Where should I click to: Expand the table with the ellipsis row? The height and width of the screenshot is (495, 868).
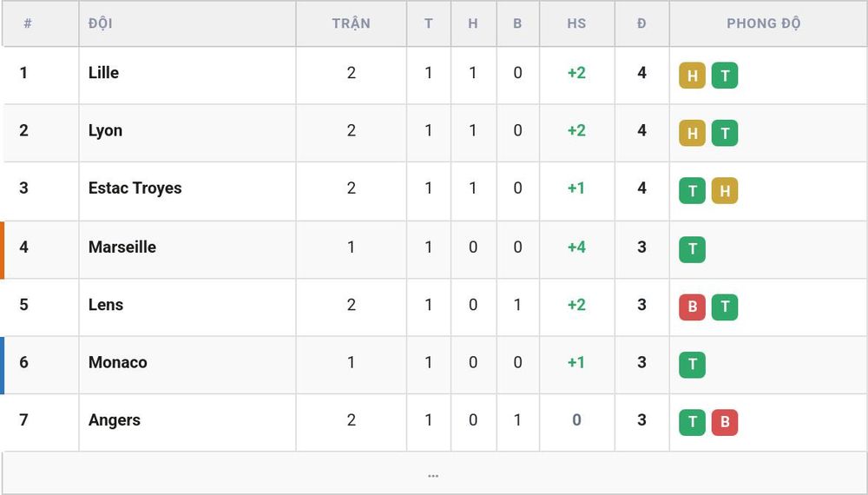tap(433, 474)
